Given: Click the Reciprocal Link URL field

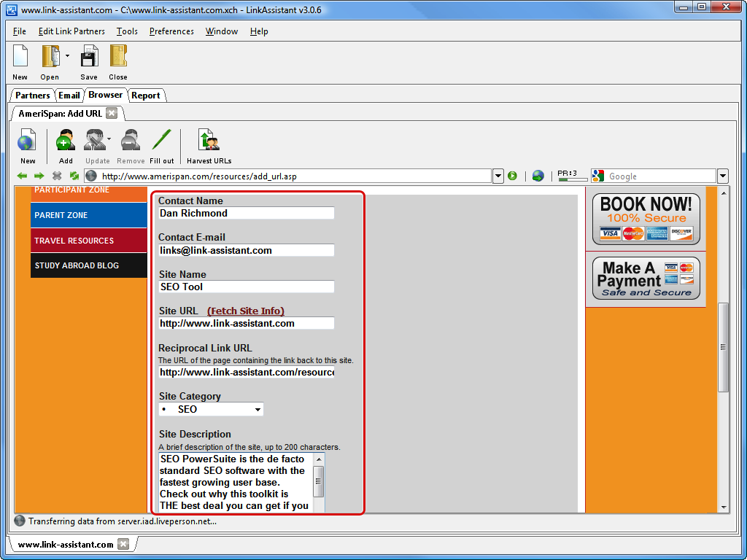Looking at the screenshot, I should click(247, 372).
